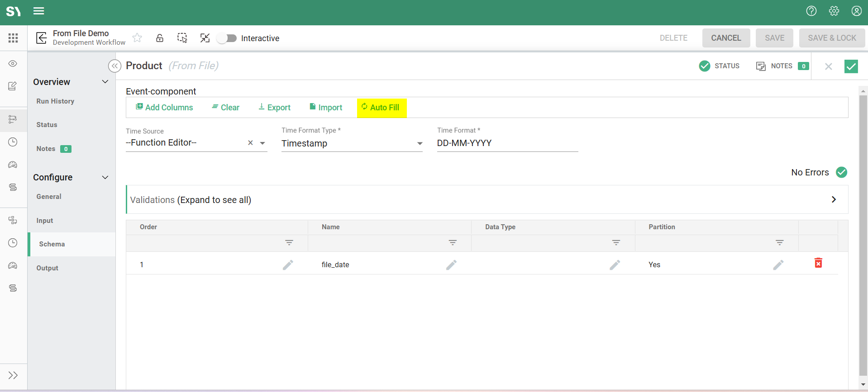Image resolution: width=868 pixels, height=392 pixels.
Task: Click the favorite star icon
Action: tap(137, 38)
